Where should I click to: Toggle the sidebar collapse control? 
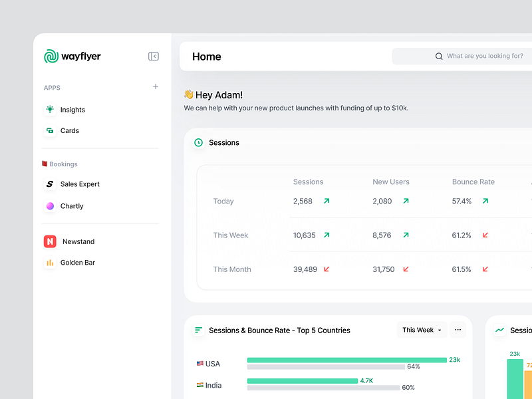point(154,57)
